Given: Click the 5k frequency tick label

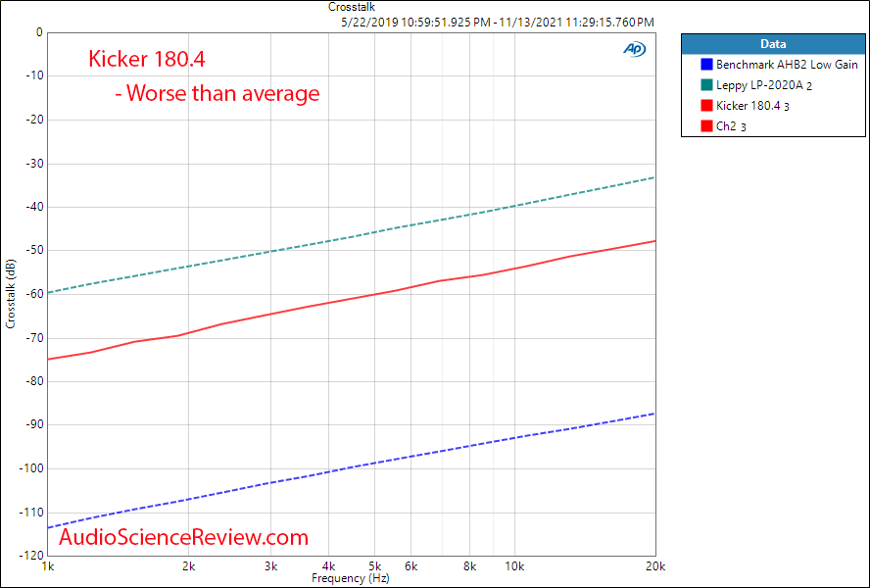Looking at the screenshot, I should pos(374,566).
